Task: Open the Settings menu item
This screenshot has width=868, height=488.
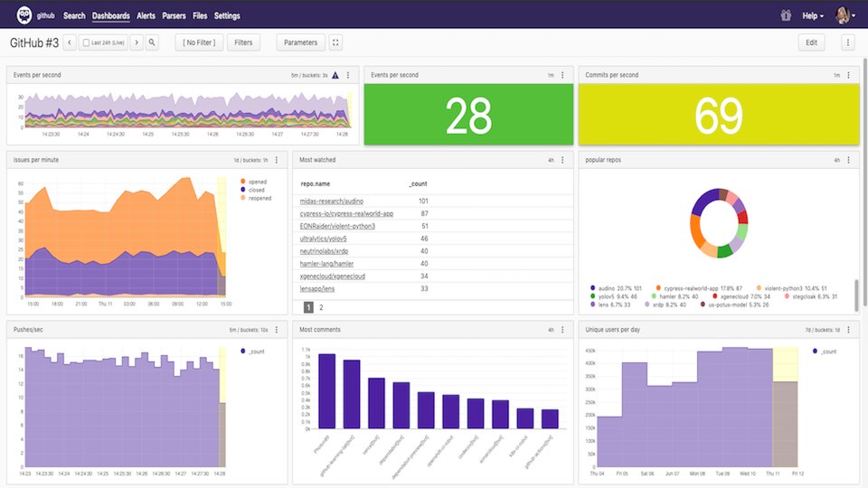Action: click(x=227, y=16)
